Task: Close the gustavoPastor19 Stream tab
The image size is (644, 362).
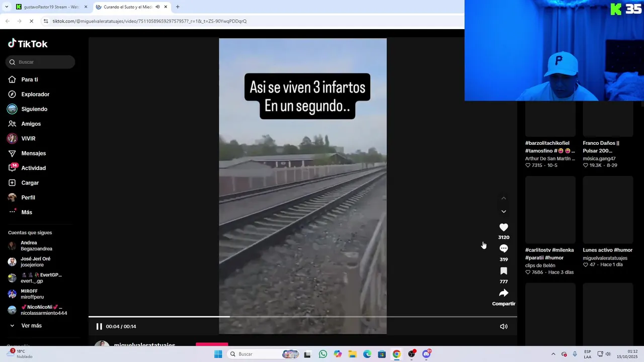Action: (86, 7)
